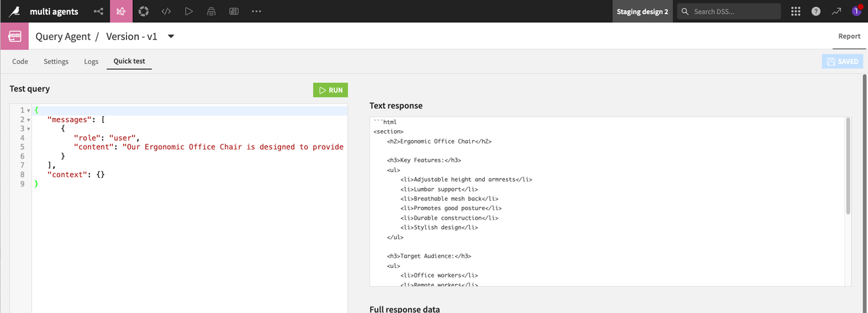
Task: Focus the Search DSS field
Action: [x=728, y=11]
